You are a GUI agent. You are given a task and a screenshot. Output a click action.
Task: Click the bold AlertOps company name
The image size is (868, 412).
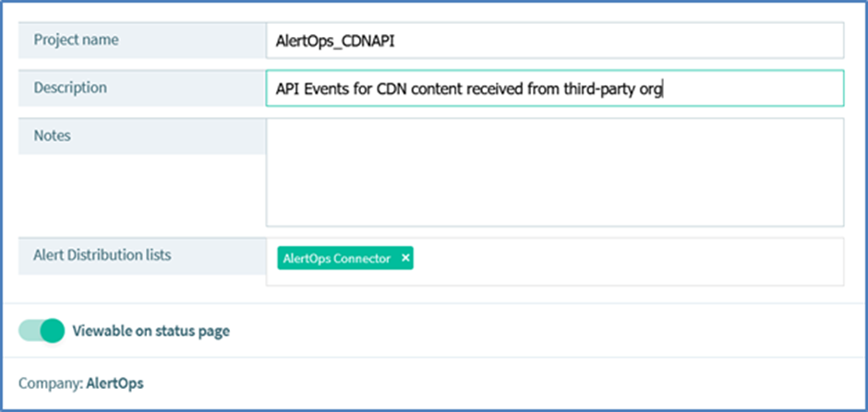[115, 382]
